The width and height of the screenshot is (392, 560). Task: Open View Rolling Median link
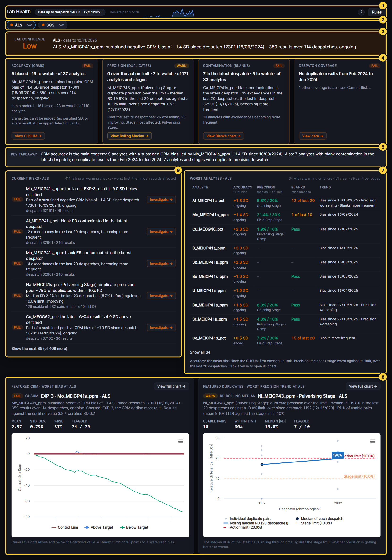(x=130, y=136)
